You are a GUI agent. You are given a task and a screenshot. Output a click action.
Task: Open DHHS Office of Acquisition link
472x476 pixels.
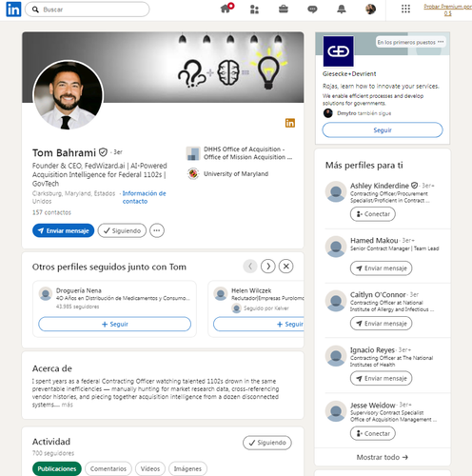click(247, 153)
